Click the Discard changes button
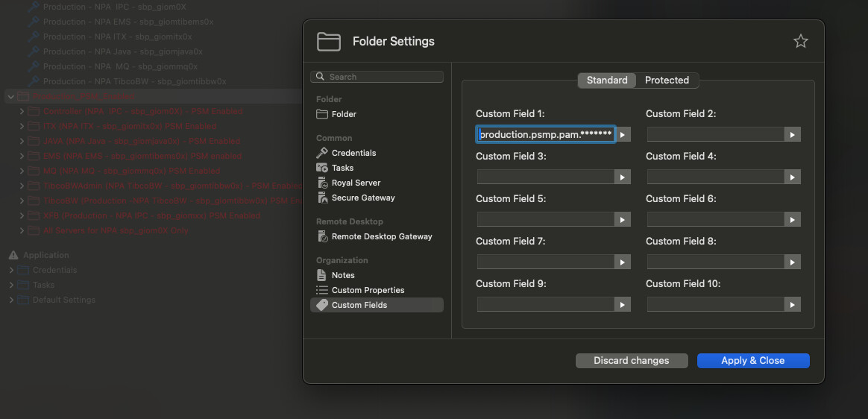 click(x=631, y=361)
